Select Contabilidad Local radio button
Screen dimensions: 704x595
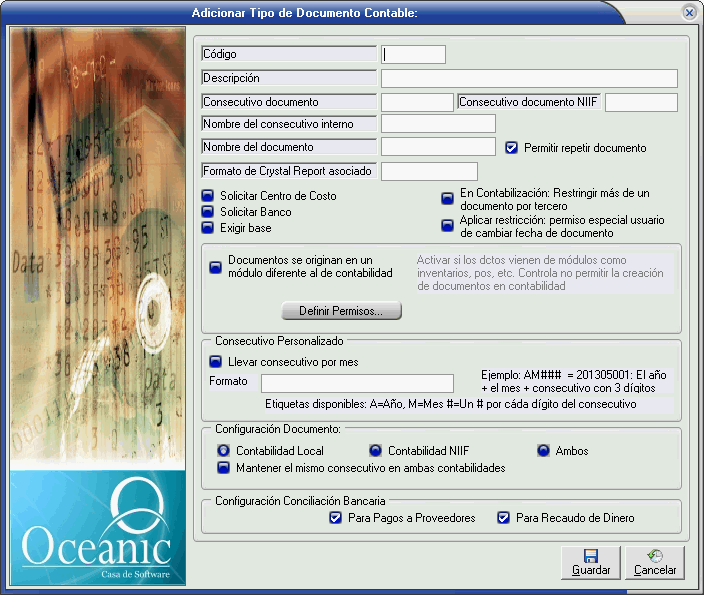pos(224,451)
